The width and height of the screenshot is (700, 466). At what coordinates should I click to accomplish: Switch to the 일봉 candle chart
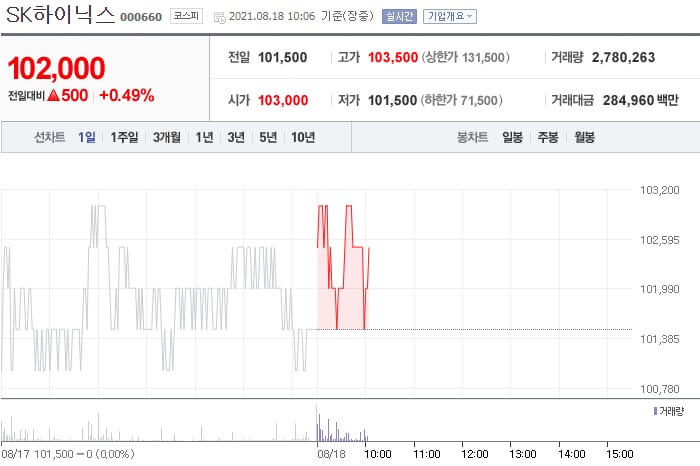click(x=512, y=137)
